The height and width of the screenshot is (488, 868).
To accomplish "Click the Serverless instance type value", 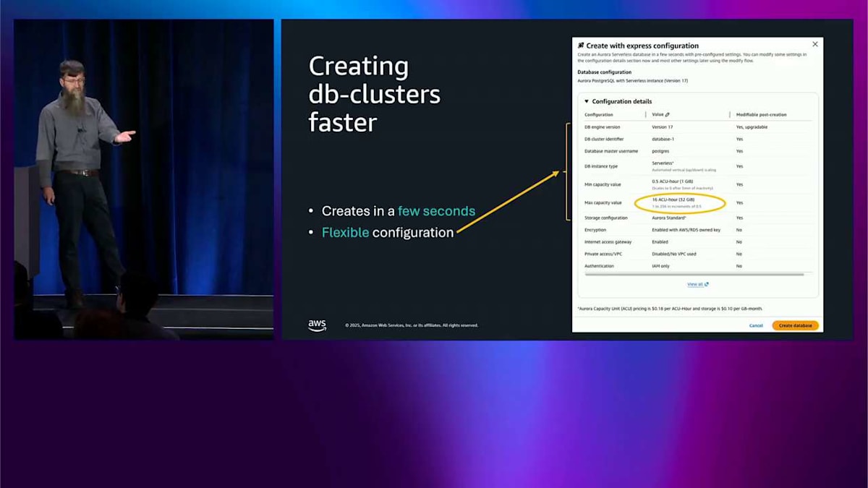I will pos(663,163).
